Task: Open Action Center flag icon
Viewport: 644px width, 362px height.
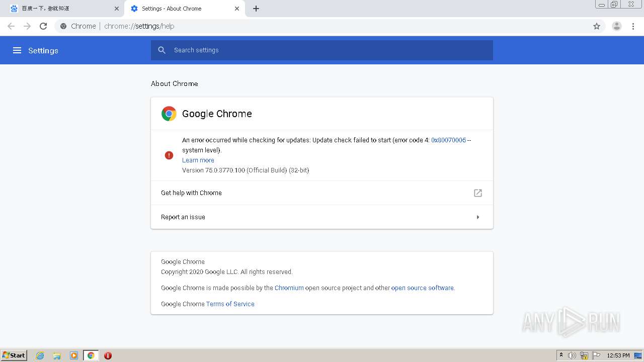Action: pyautogui.click(x=596, y=355)
